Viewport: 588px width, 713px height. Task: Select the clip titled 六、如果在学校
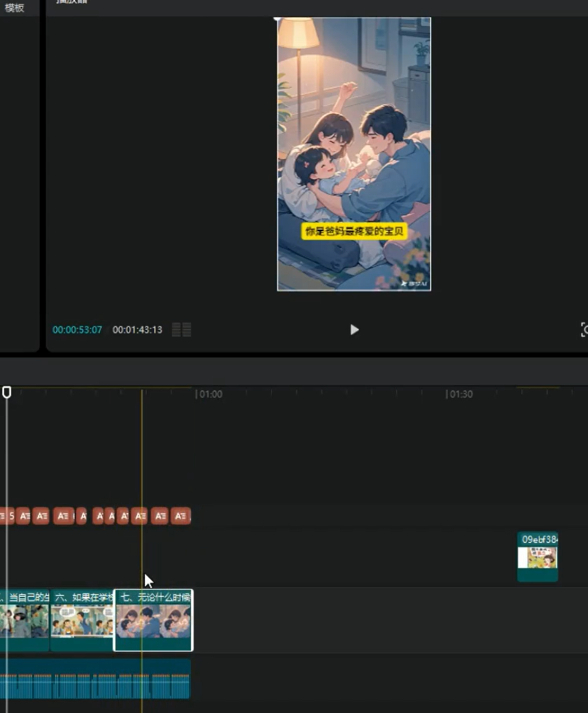tap(81, 620)
